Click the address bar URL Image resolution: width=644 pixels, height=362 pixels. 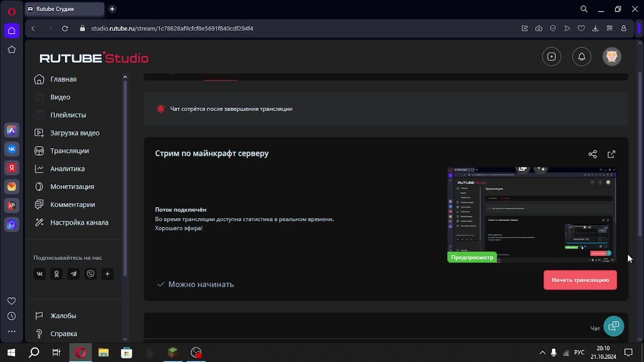172,29
